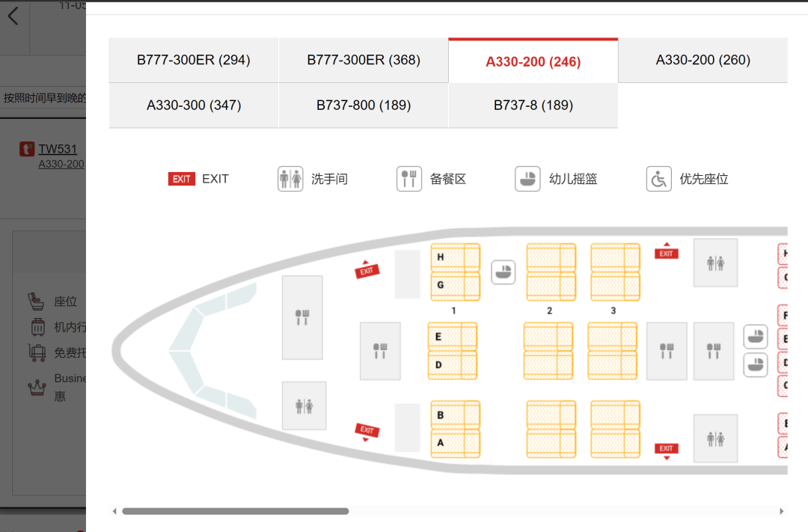Open the TW531 flight link
808x532 pixels.
tap(58, 149)
